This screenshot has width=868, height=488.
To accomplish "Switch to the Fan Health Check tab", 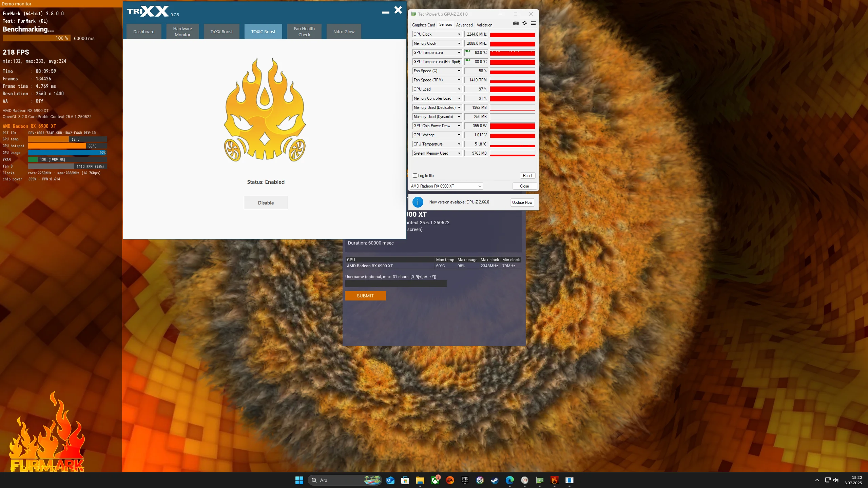I will coord(304,32).
